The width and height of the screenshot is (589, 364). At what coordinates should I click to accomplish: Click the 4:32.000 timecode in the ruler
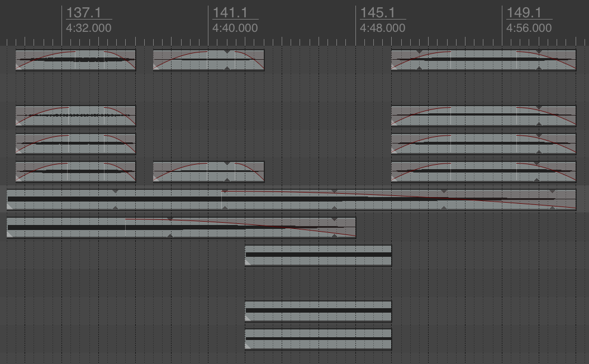(x=88, y=28)
